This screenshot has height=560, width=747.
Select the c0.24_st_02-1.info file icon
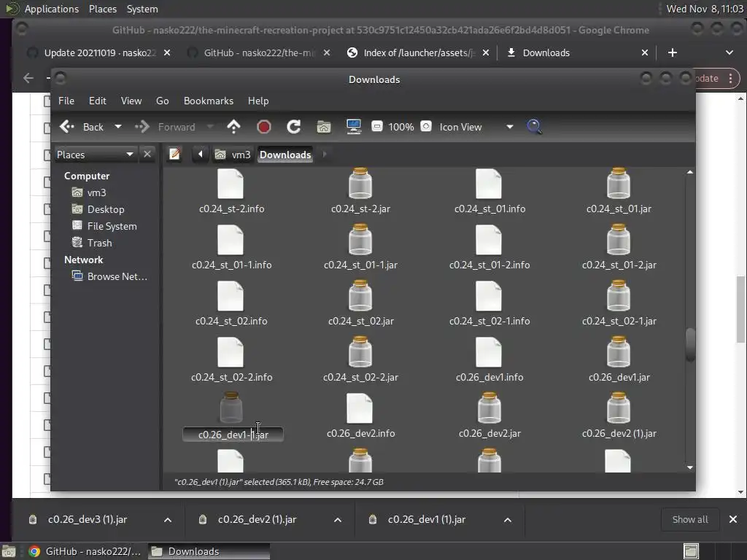click(x=488, y=296)
